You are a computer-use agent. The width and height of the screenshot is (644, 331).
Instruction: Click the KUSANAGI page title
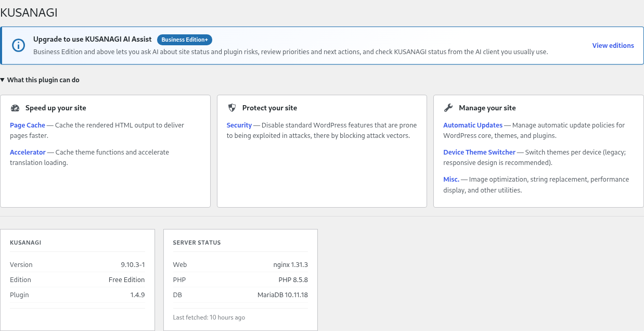click(x=29, y=13)
